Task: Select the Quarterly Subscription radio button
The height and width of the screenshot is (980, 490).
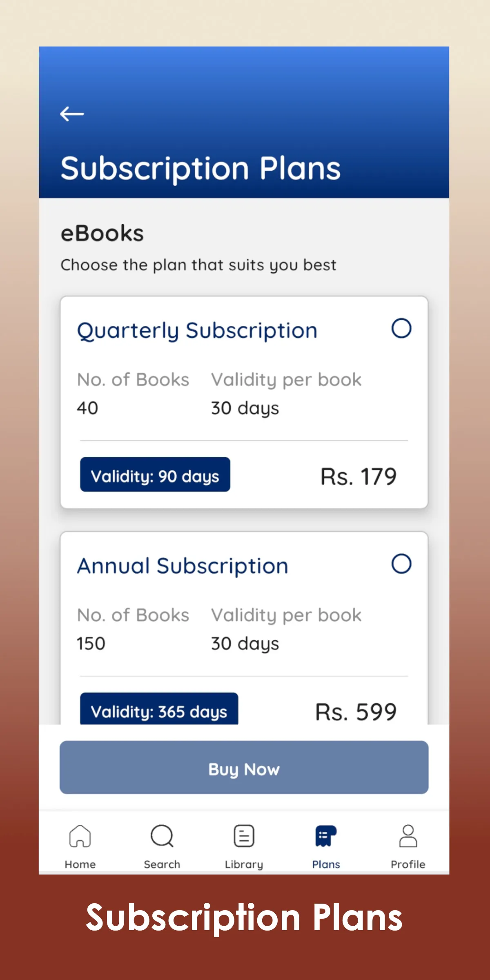Action: [402, 328]
